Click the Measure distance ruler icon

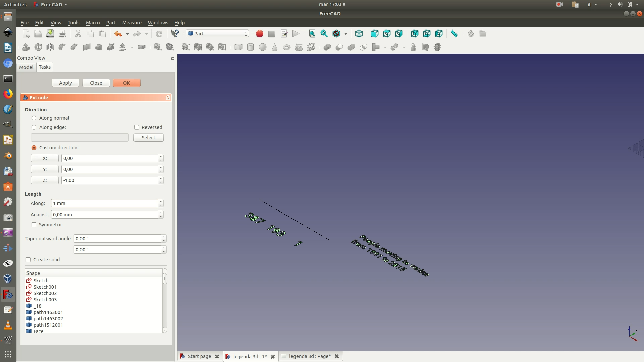pos(454,34)
